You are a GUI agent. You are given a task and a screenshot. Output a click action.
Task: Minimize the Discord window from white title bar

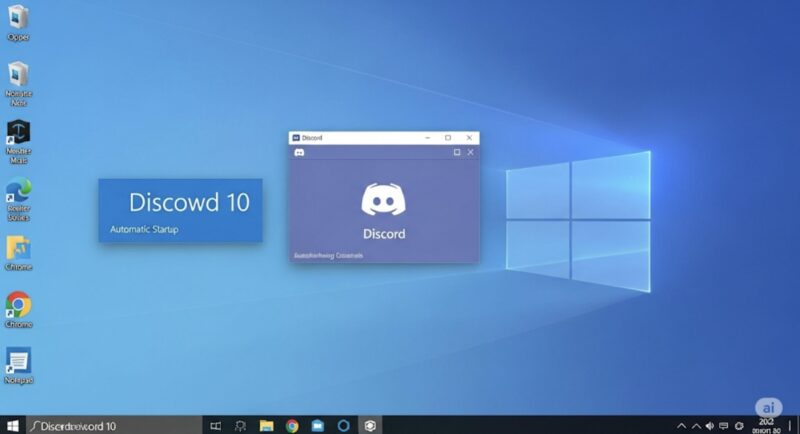point(428,138)
